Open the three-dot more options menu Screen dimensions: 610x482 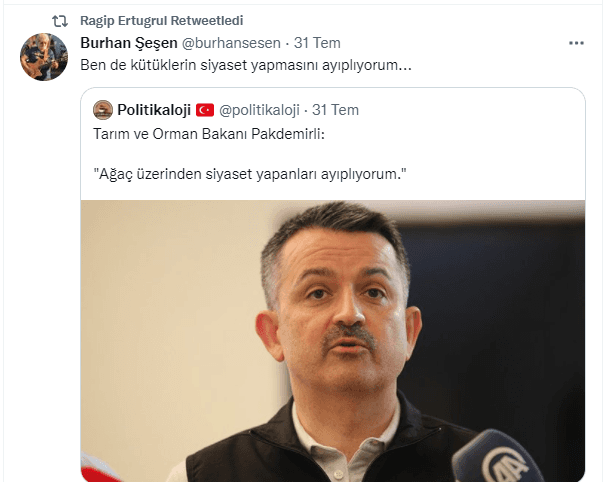tap(576, 43)
